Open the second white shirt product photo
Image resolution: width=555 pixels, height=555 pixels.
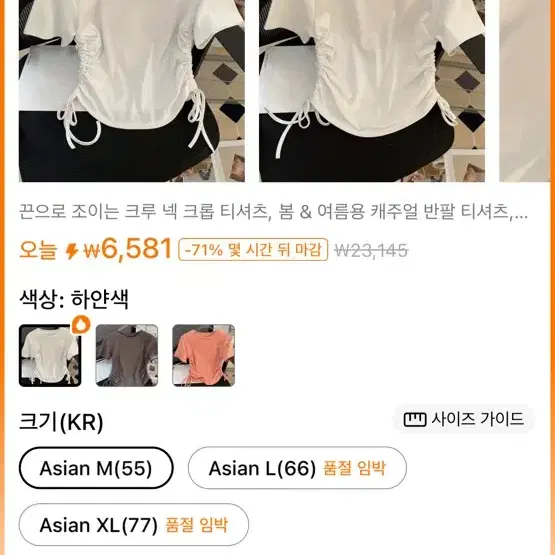(x=372, y=91)
